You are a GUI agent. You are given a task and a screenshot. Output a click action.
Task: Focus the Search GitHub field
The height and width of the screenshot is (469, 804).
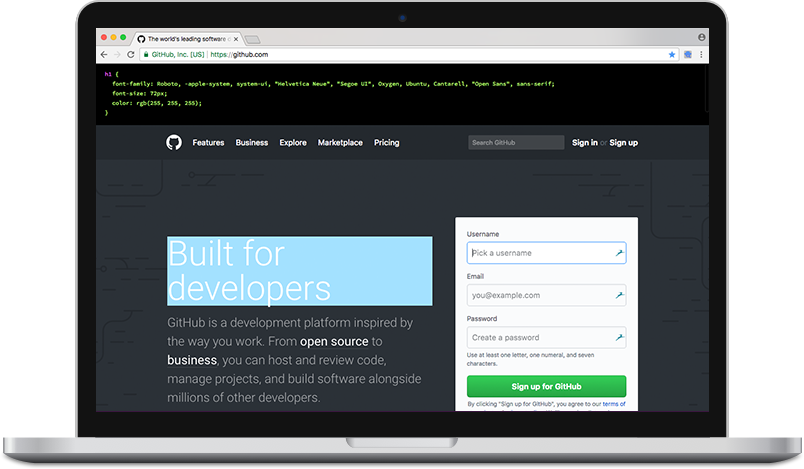[x=516, y=142]
